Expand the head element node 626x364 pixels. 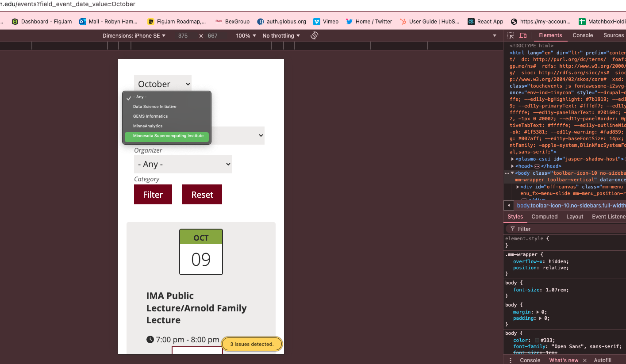pos(513,166)
